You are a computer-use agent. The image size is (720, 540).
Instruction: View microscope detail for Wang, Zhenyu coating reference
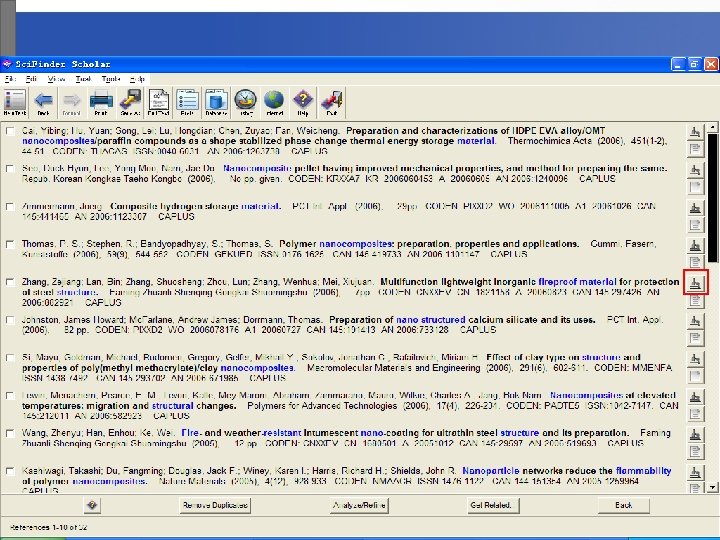pos(696,434)
